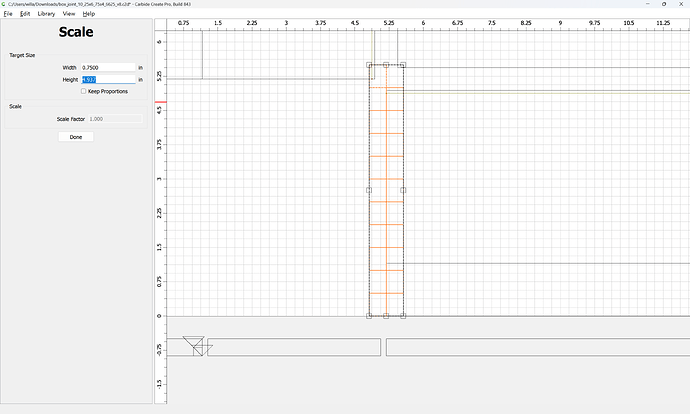
Task: Click top-left selection handle of selected shape
Action: coord(369,65)
